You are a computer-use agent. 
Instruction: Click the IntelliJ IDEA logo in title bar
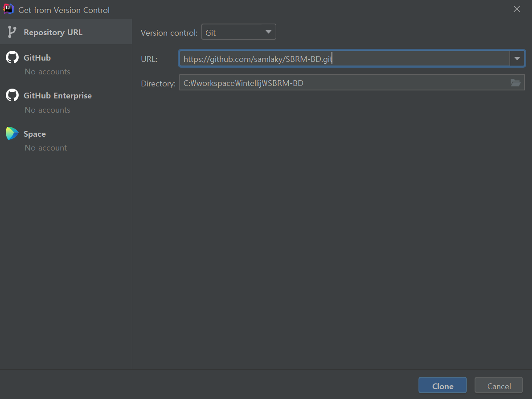click(x=8, y=9)
